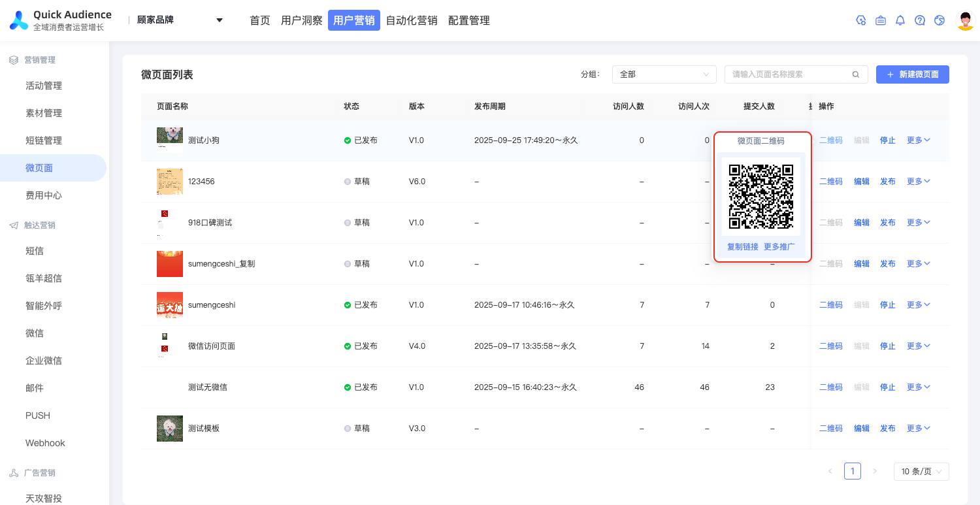Click 发布 for 918口碑测试
The width and height of the screenshot is (980, 505).
point(888,223)
